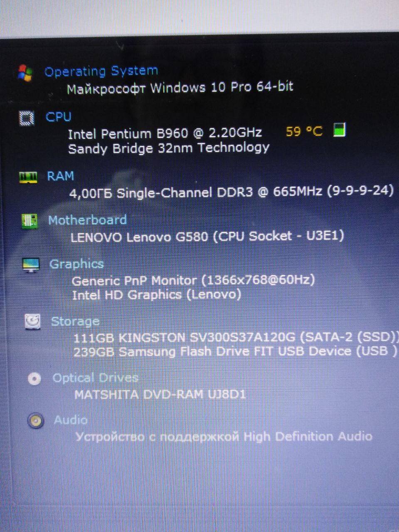Screen dimensions: 399x532
Task: Click the CPU chip icon
Action: 27,118
